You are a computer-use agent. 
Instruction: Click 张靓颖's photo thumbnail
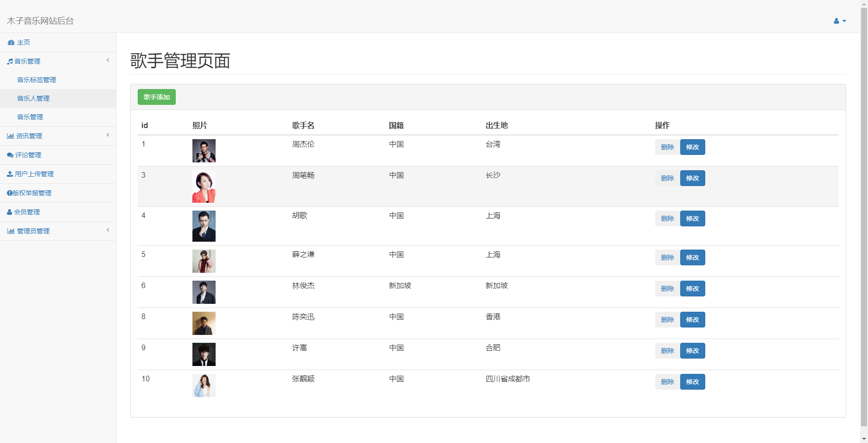(204, 385)
